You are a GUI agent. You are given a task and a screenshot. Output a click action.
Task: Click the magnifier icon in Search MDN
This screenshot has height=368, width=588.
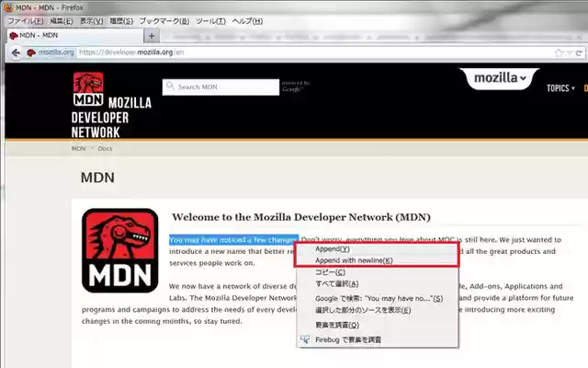tap(170, 86)
